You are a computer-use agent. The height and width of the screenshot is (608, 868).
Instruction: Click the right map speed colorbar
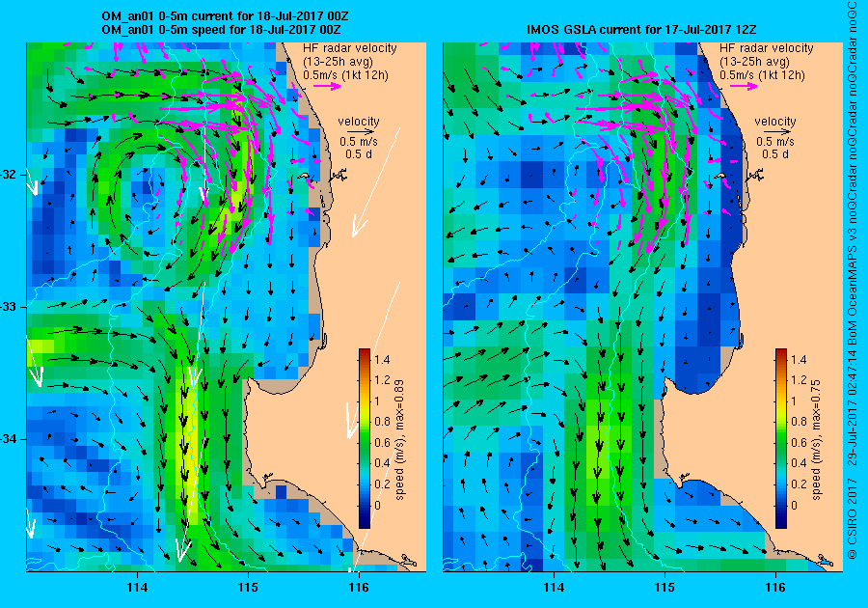pyautogui.click(x=781, y=438)
